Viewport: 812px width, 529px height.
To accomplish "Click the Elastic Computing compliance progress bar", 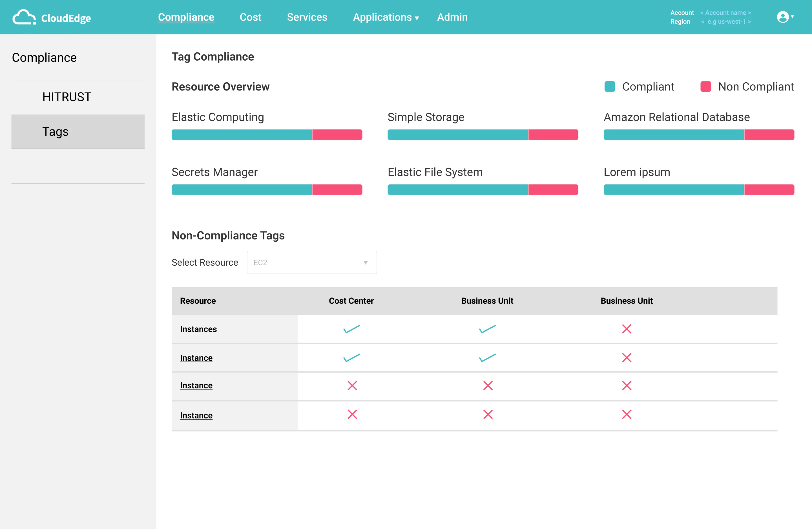I will [266, 135].
